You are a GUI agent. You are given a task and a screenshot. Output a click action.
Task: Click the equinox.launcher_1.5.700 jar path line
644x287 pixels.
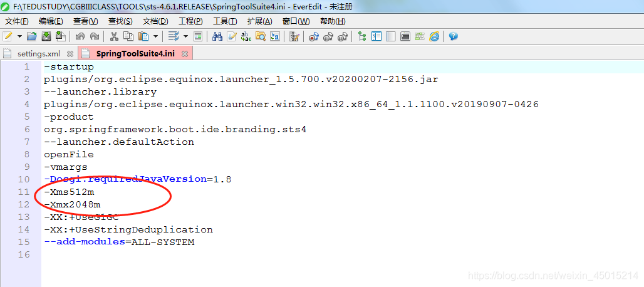pyautogui.click(x=241, y=79)
